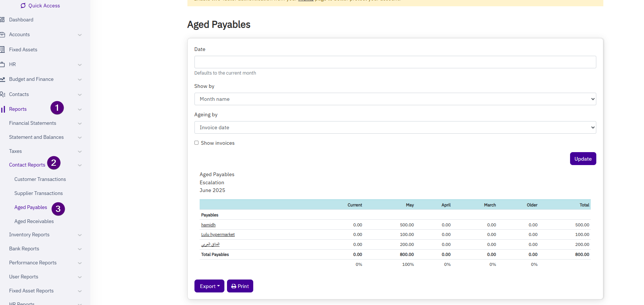644x305 pixels.
Task: Focus the Date input field
Action: (x=395, y=62)
